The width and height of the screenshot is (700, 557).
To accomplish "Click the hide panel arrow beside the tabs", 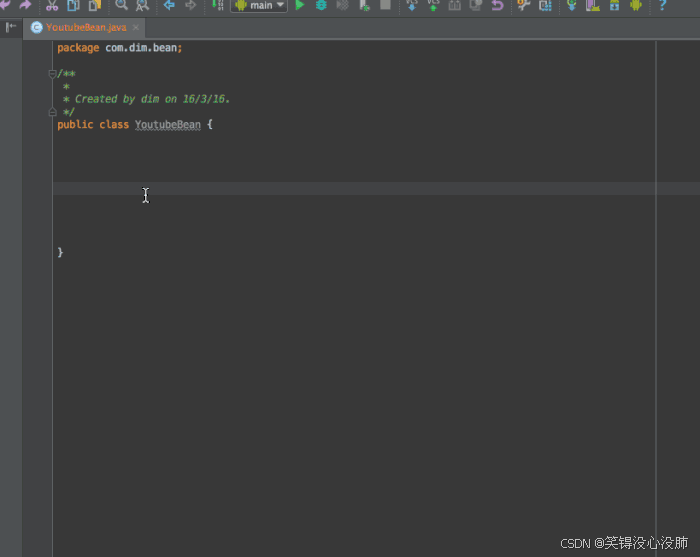I will click(11, 27).
